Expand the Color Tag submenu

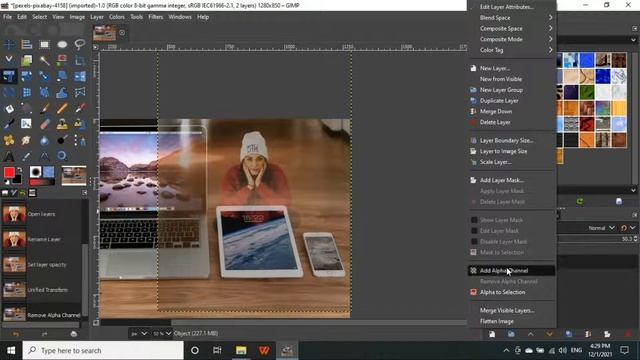(x=512, y=50)
